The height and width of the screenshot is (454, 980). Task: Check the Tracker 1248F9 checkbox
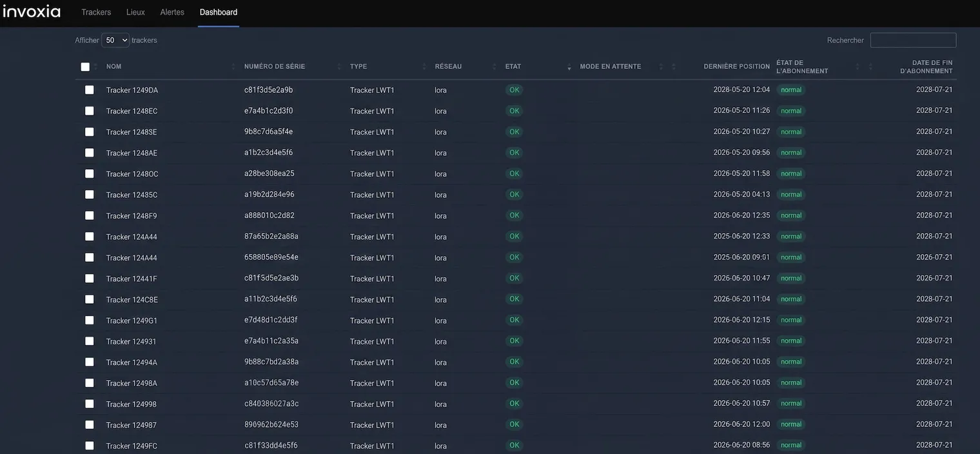[90, 215]
